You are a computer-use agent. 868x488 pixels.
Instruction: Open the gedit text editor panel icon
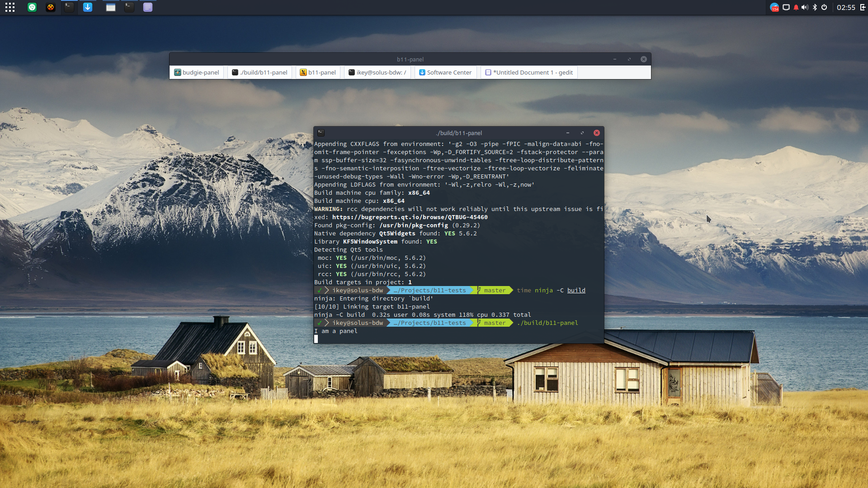click(x=148, y=7)
